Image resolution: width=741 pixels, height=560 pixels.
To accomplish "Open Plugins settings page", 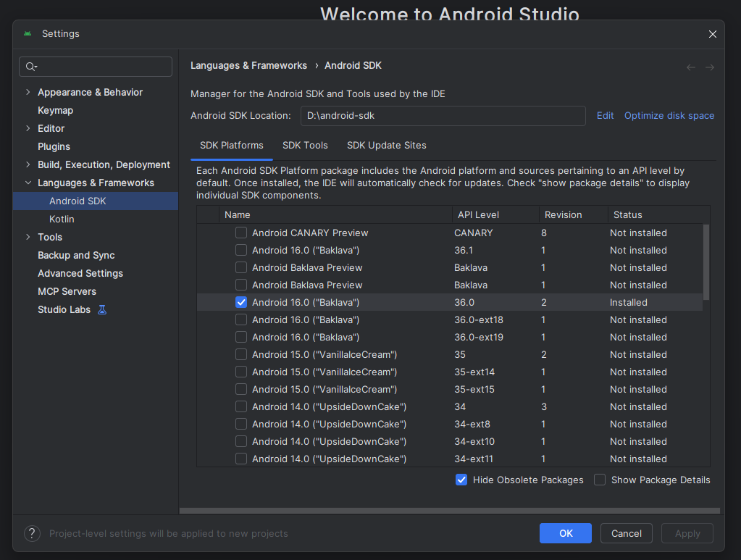I will tap(54, 146).
